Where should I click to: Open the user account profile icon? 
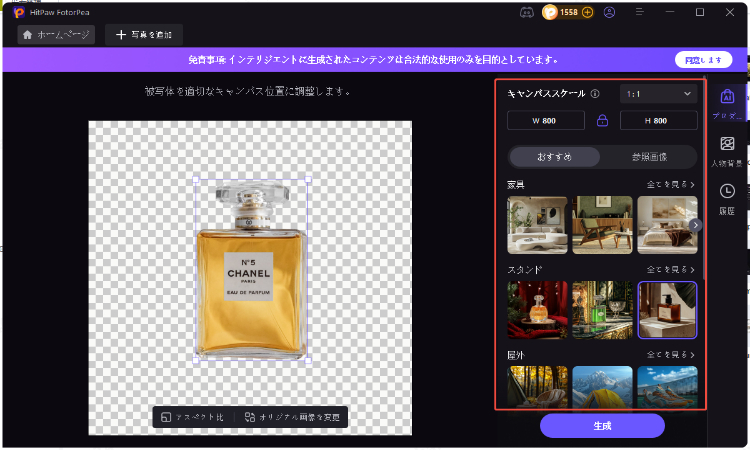(609, 12)
